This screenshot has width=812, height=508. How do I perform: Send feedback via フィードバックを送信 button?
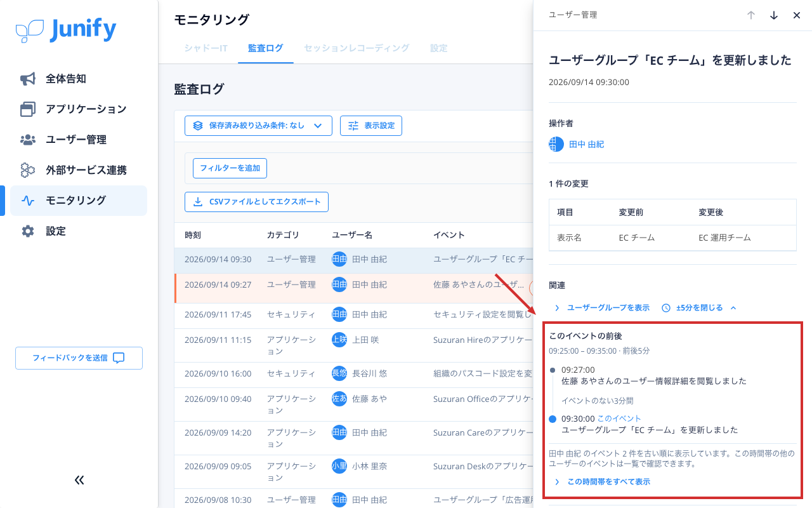click(79, 358)
